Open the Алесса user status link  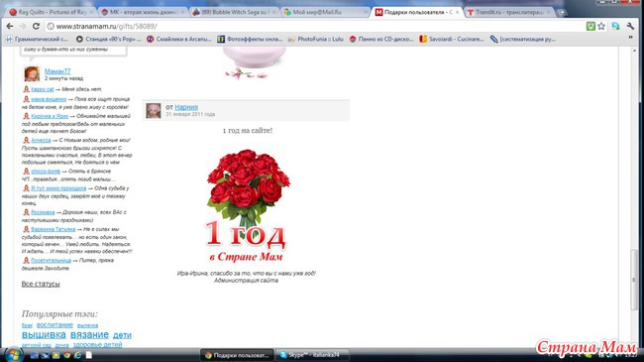coord(41,140)
